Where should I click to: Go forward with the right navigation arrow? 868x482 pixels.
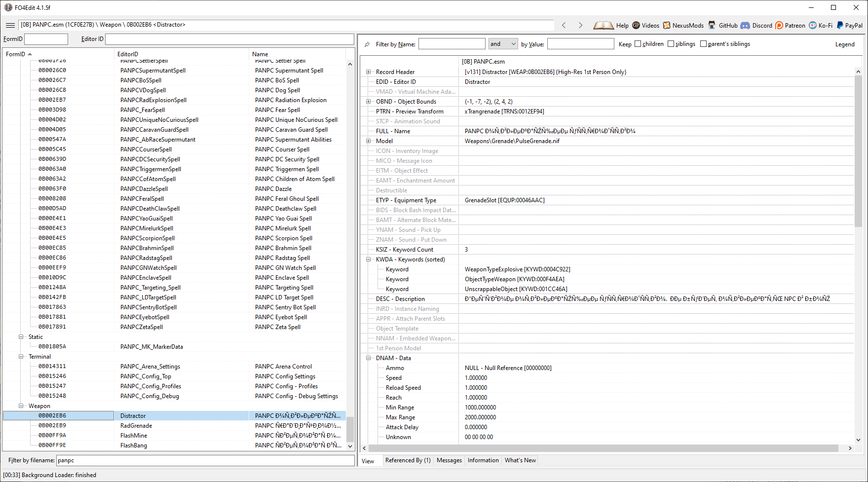point(580,25)
